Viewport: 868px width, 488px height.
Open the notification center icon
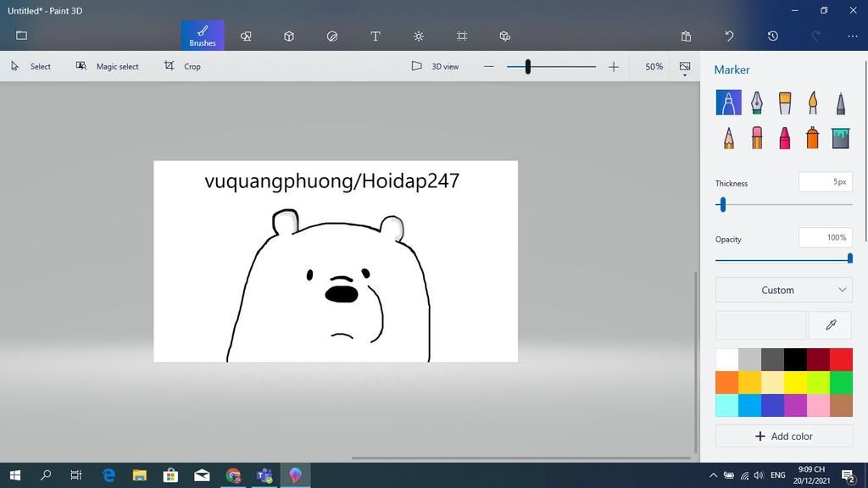[x=848, y=476]
